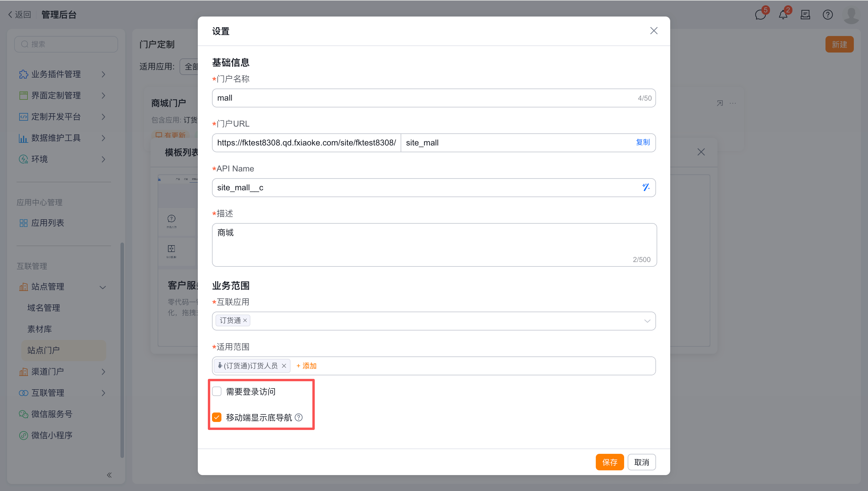Click the chat messages icon in header

(x=760, y=15)
